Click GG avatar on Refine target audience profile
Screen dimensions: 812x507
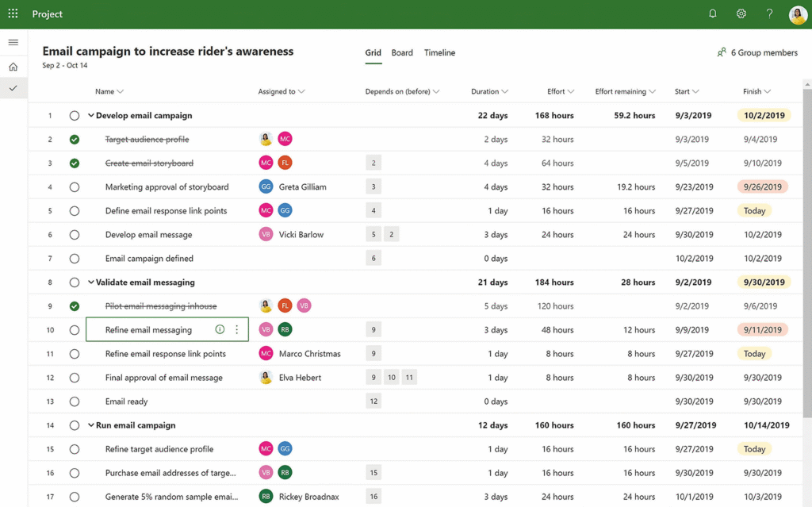click(285, 449)
